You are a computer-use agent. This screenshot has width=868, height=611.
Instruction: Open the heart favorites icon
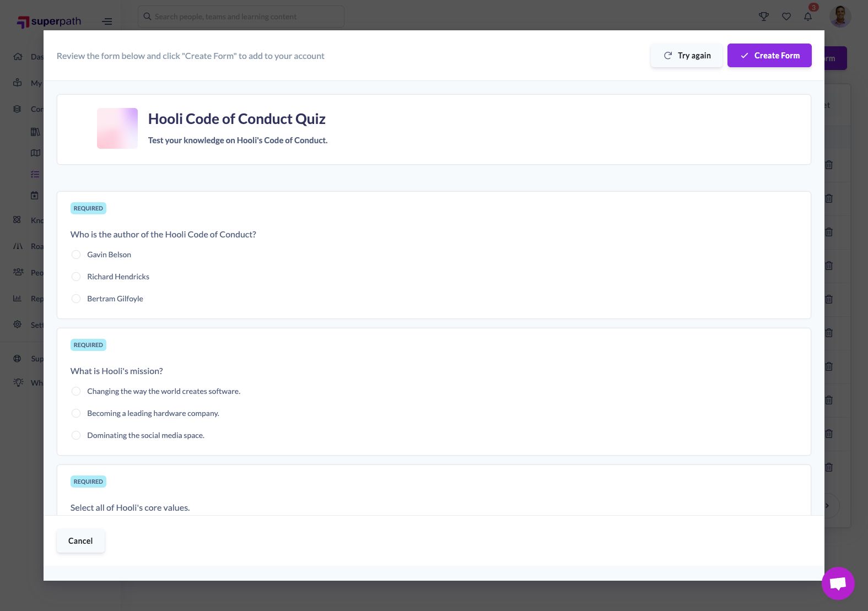click(x=786, y=17)
